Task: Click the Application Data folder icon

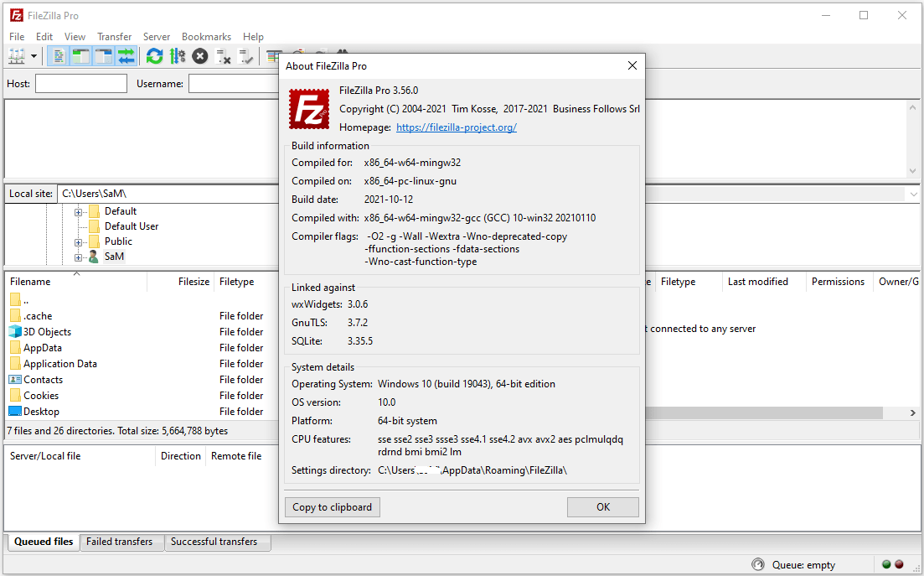Action: pyautogui.click(x=15, y=364)
